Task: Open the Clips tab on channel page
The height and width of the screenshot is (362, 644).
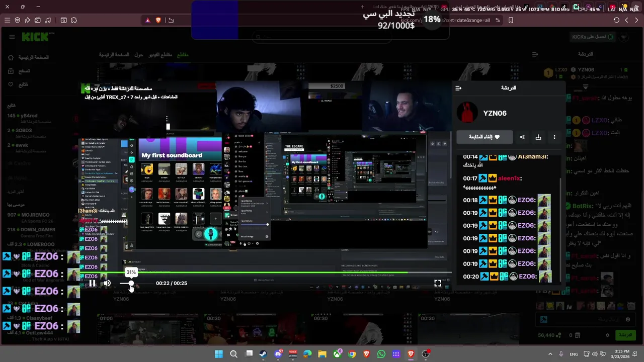Action: (183, 54)
